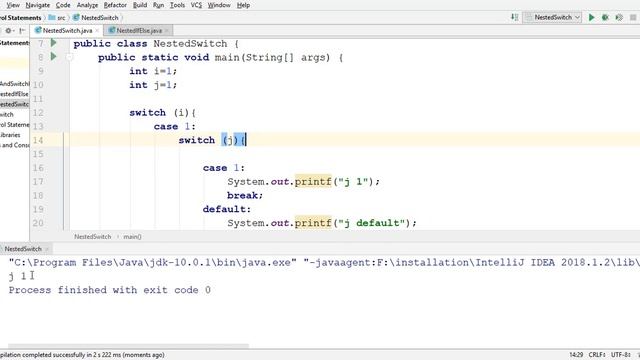Select the NestedSwitch run tool window tab
Screen dimensions: 640x360
(x=23, y=249)
